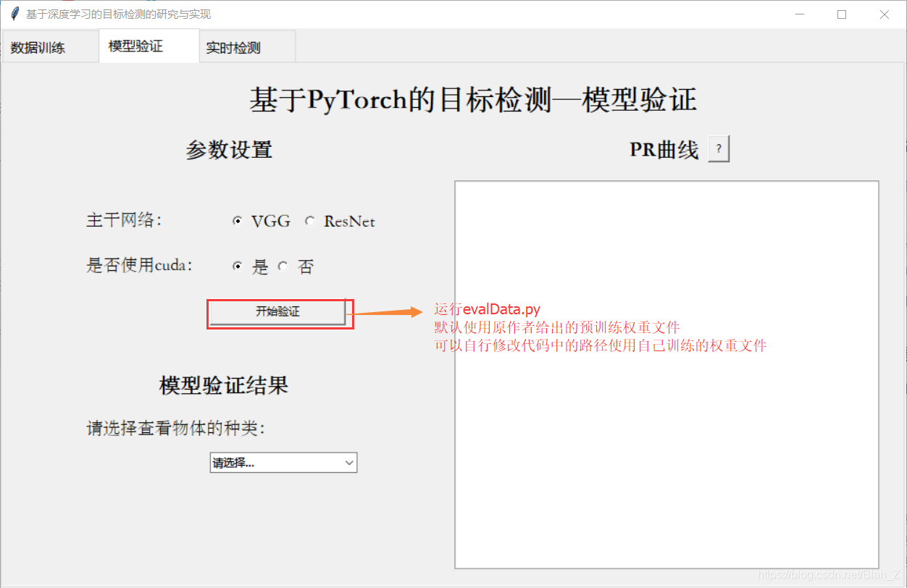Viewport: 907px width, 588px height.
Task: Select the 模型验证 tab
Action: [149, 46]
